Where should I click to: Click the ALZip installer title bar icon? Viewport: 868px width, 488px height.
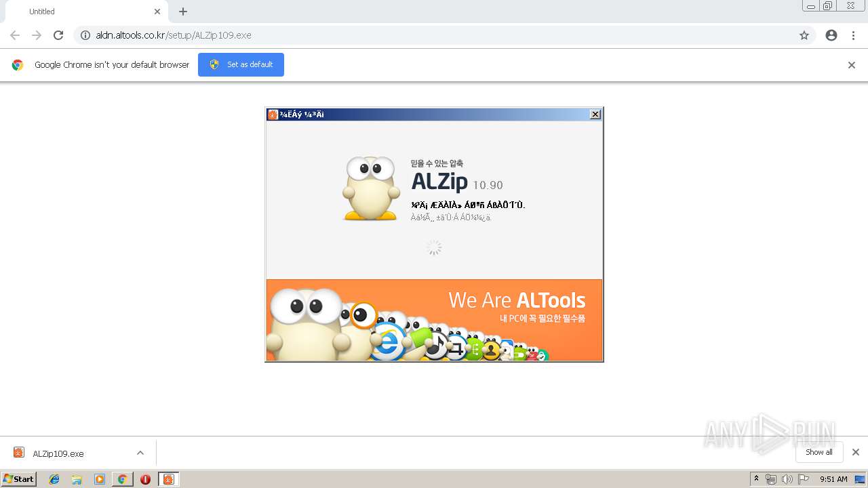(x=273, y=115)
